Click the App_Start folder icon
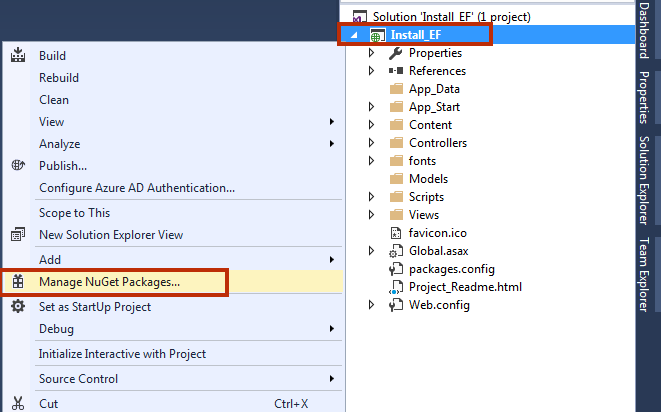 click(x=396, y=107)
